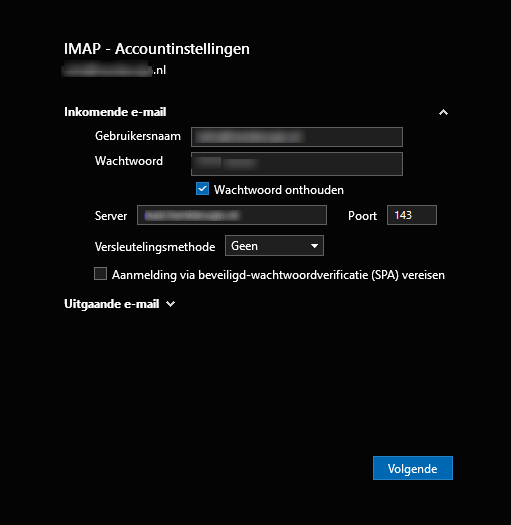Click the Inkomende e-mail section header
The image size is (511, 525).
pos(115,112)
